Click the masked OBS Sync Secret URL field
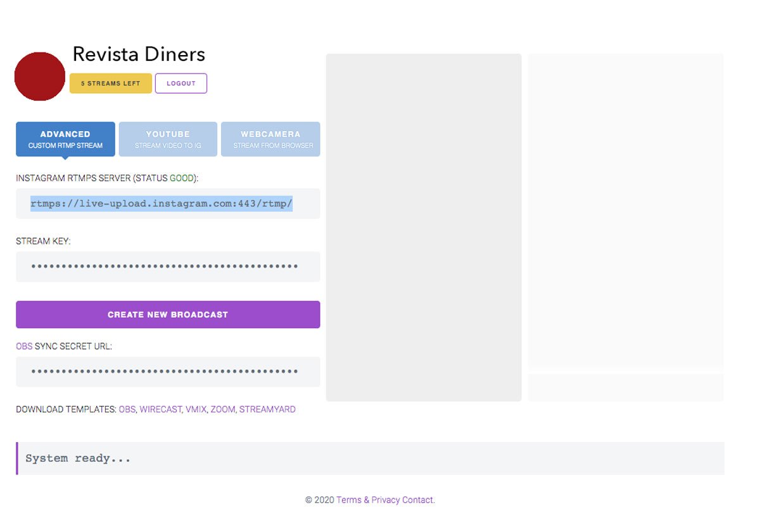The height and width of the screenshot is (532, 760). (x=168, y=372)
